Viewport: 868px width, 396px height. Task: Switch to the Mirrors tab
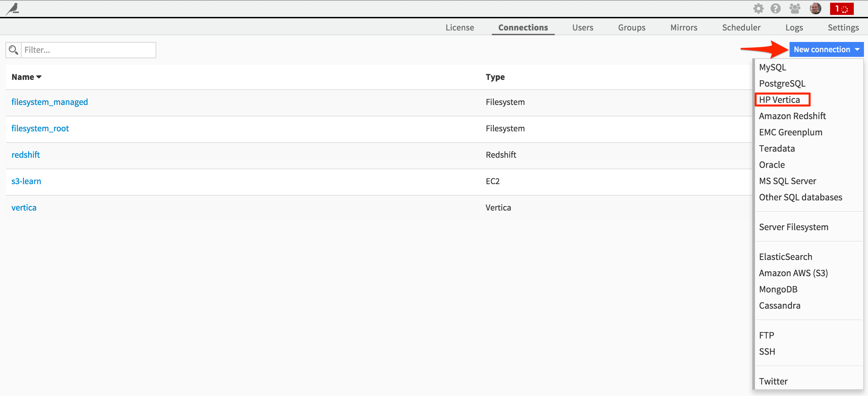pyautogui.click(x=684, y=27)
